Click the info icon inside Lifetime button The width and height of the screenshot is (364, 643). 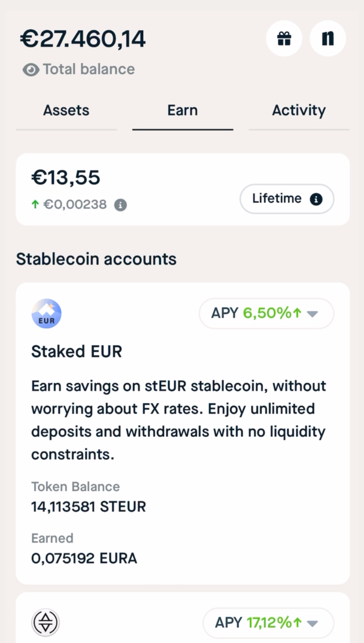coord(316,199)
